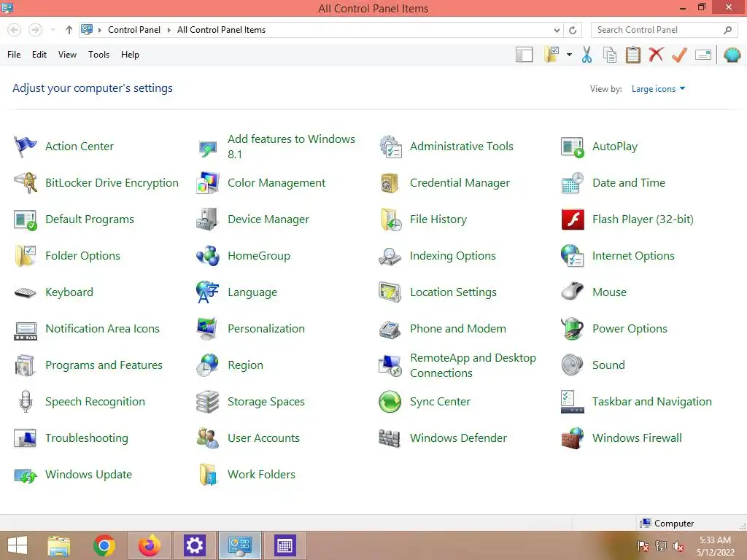
Task: Open the Help menu
Action: click(x=130, y=55)
